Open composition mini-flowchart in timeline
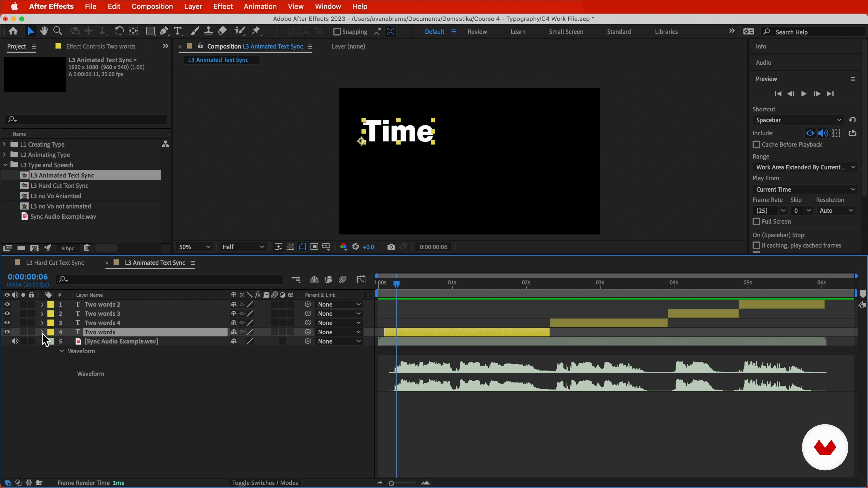 tap(296, 279)
